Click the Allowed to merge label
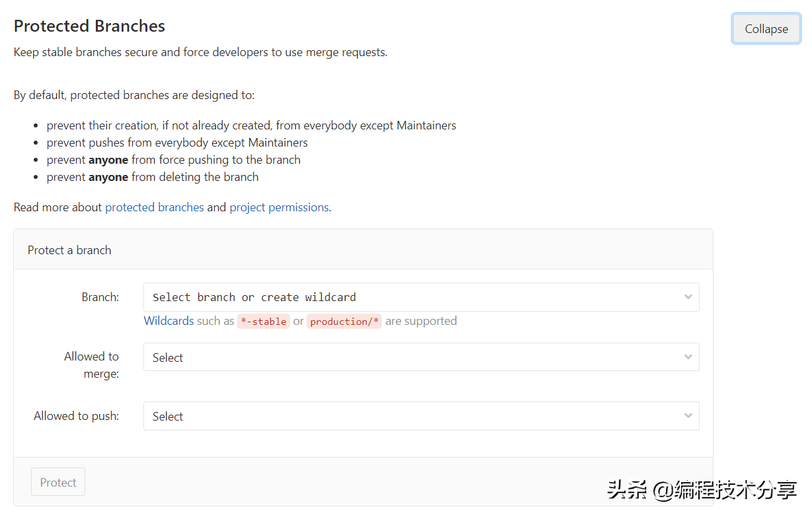The image size is (812, 515). (91, 364)
